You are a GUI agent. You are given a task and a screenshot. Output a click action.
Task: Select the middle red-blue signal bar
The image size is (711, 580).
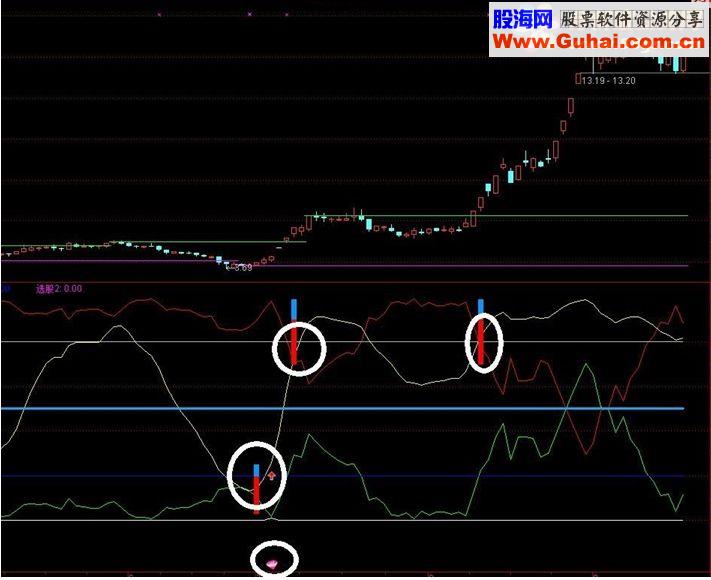[294, 331]
